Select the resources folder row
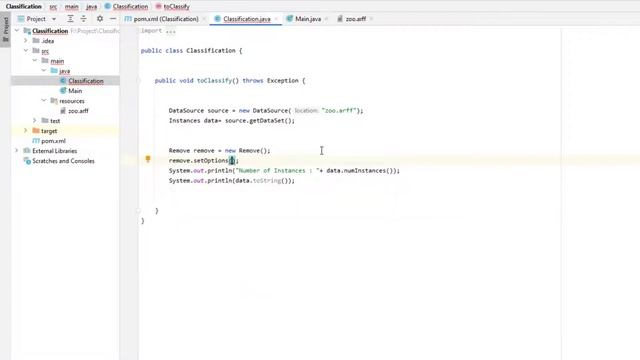 (65, 101)
